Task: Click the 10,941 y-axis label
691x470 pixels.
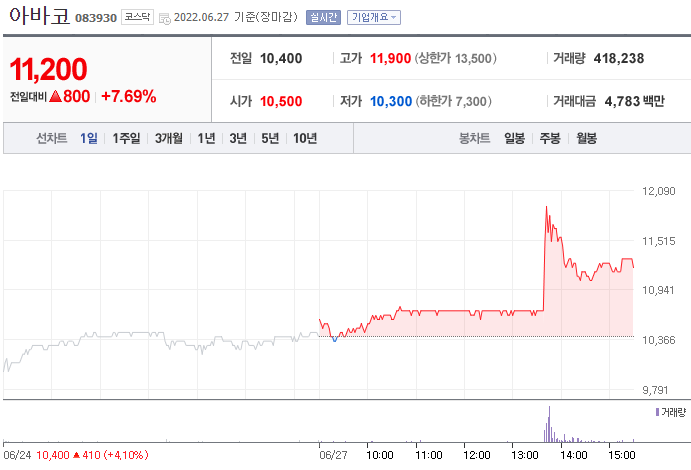Action: [x=658, y=290]
